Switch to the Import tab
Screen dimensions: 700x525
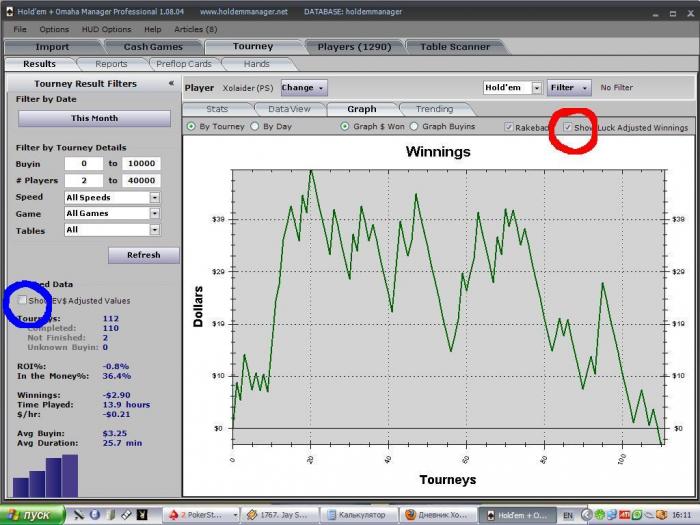(x=52, y=47)
